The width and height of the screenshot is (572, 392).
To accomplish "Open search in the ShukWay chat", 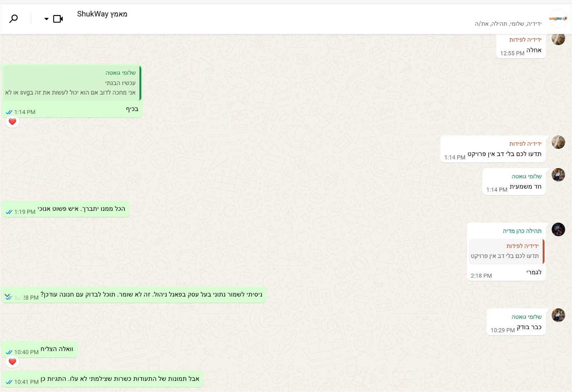I will pyautogui.click(x=14, y=19).
